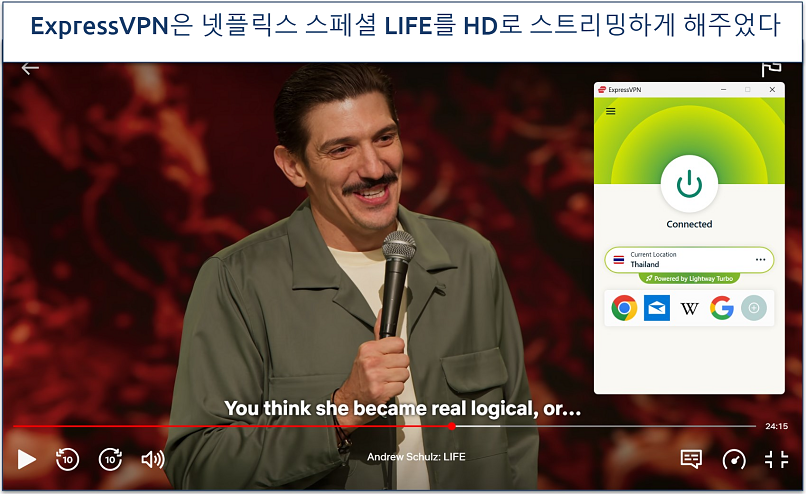Click the Netflix report flag icon

click(771, 68)
